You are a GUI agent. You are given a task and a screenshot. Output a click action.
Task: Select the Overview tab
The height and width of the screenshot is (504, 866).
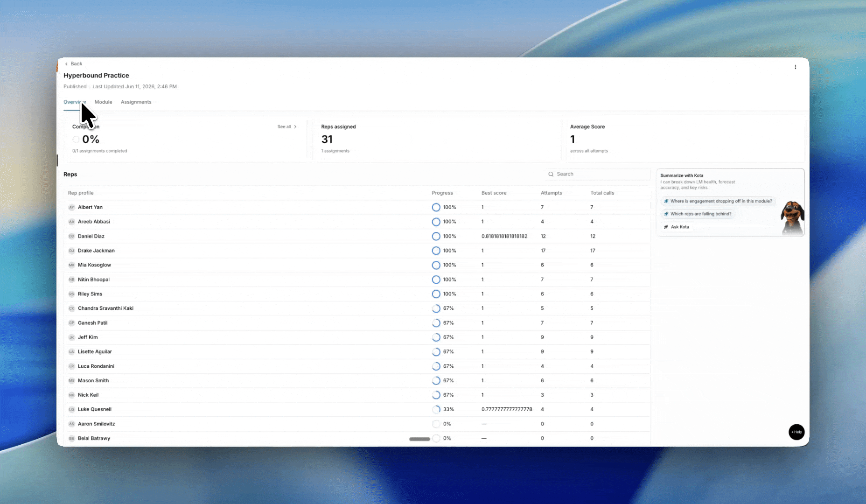click(x=75, y=102)
